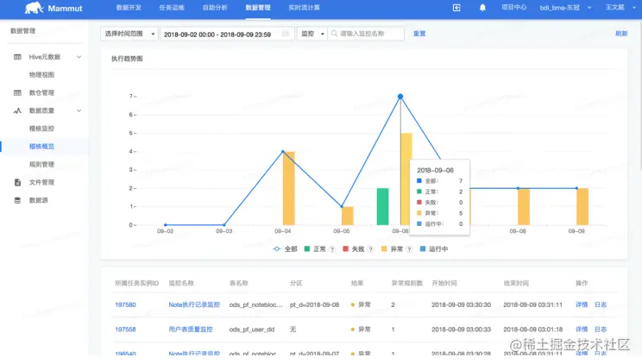This screenshot has height=364, width=642.
Task: Click 执行趋势图 chart title
Action: (127, 59)
